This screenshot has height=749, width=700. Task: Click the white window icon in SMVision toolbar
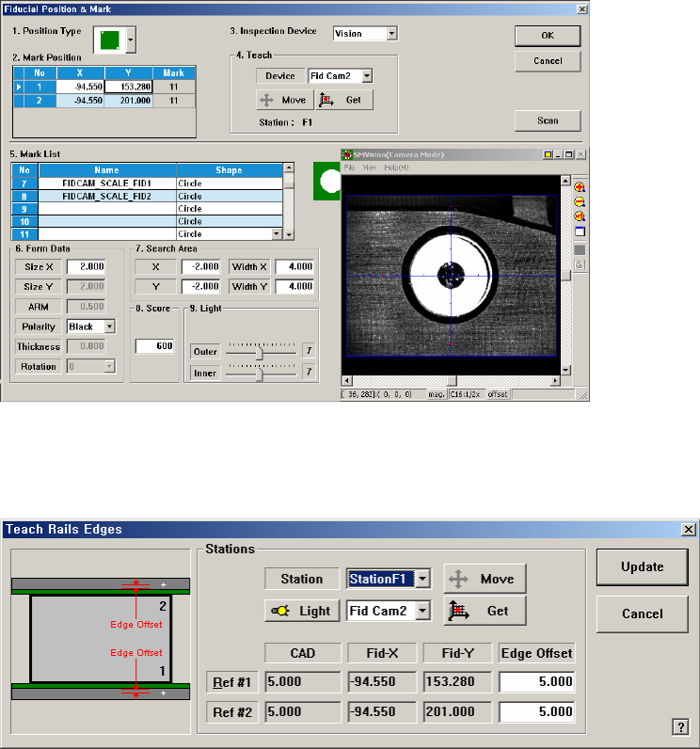pyautogui.click(x=580, y=231)
